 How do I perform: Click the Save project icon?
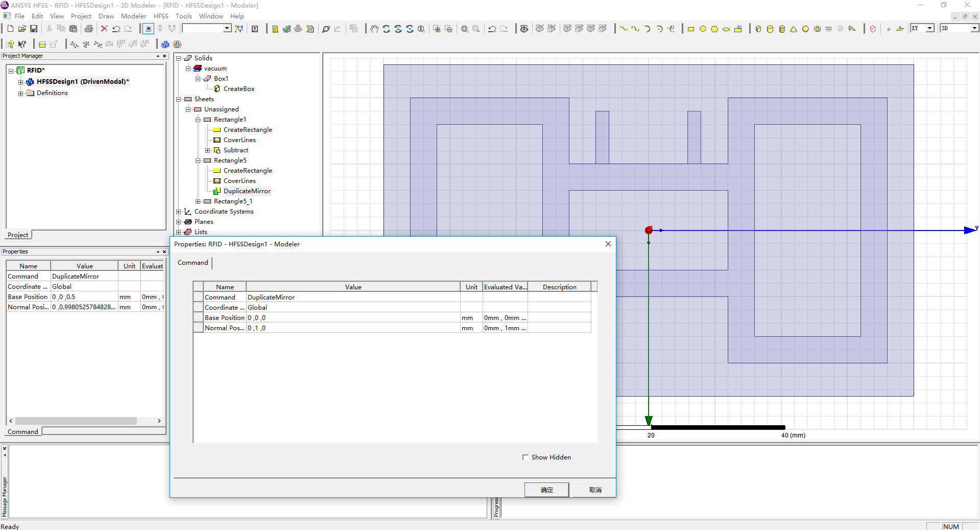34,29
